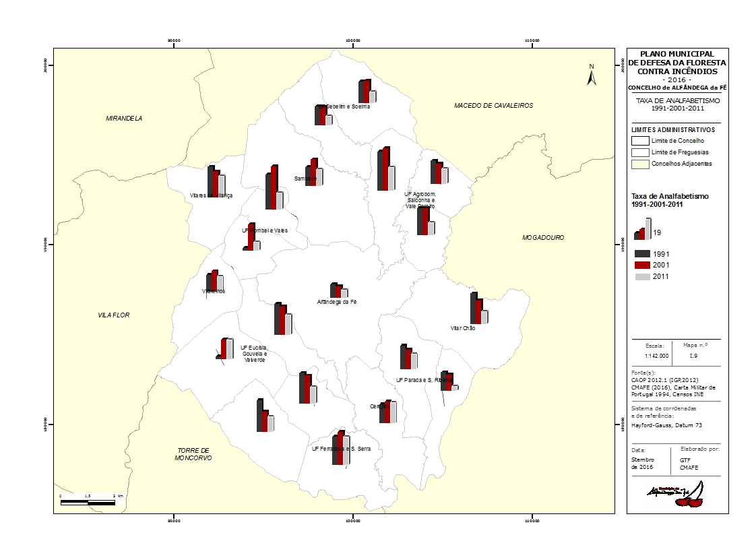Click the cherry logo at bottom right
This screenshot has height=535, width=756.
click(x=676, y=495)
